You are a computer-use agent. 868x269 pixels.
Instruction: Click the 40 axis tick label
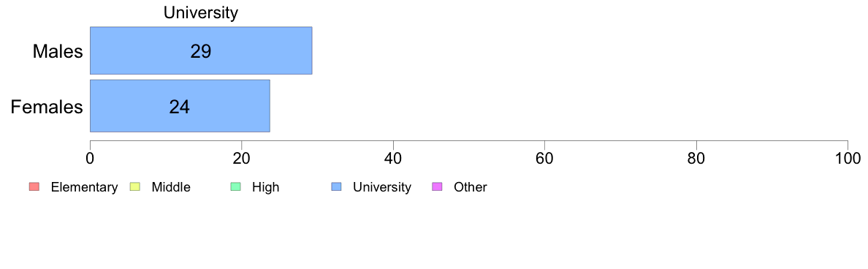point(393,159)
